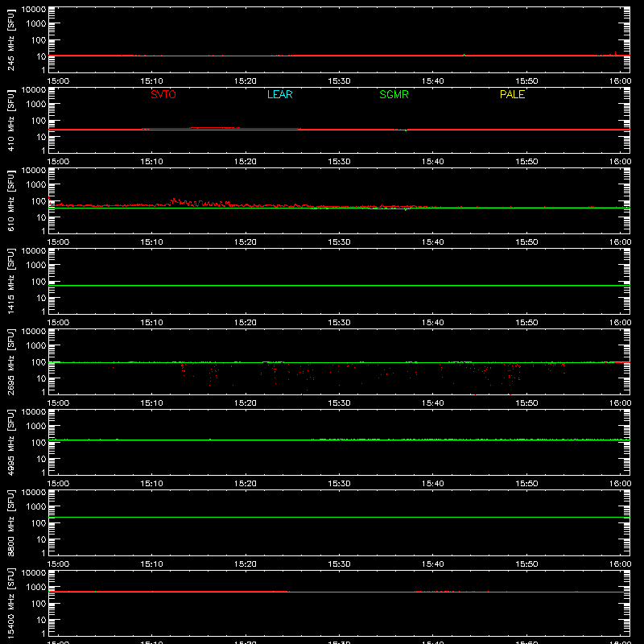Click the 100 tick on 610 MHz axis

click(x=39, y=201)
